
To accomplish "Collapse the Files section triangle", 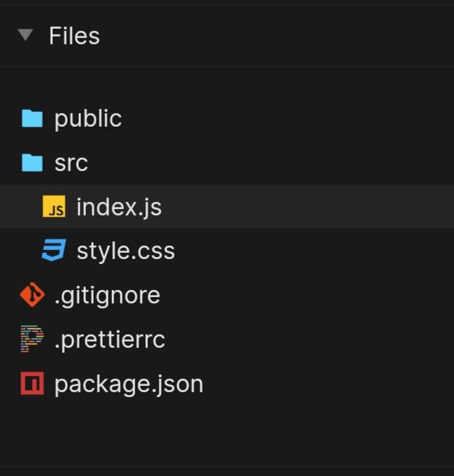I will [x=25, y=35].
